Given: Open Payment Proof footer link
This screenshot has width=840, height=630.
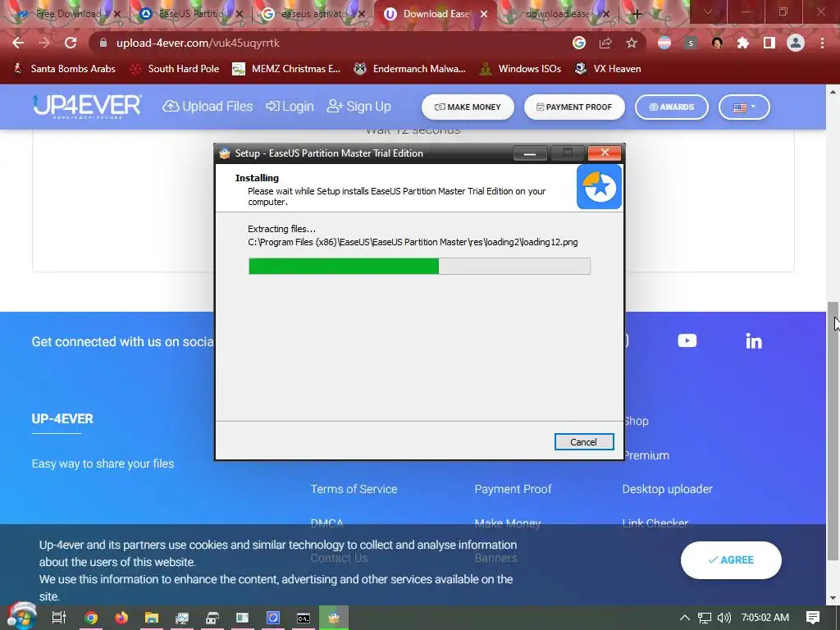Looking at the screenshot, I should [x=513, y=489].
